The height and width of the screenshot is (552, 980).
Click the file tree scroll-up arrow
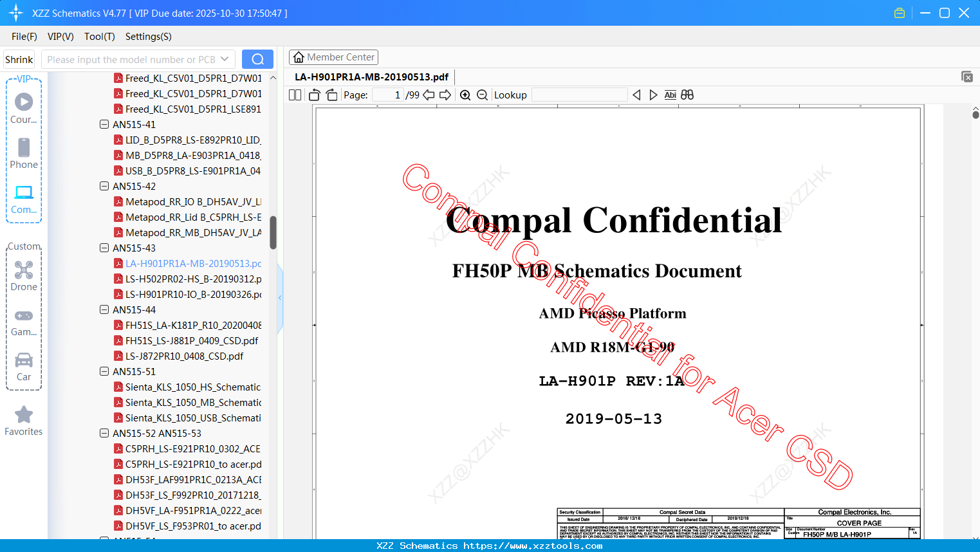tap(273, 78)
